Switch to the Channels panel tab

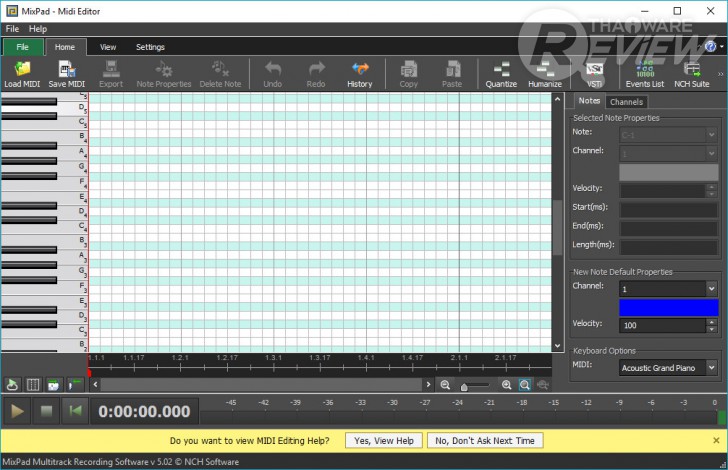click(x=626, y=102)
